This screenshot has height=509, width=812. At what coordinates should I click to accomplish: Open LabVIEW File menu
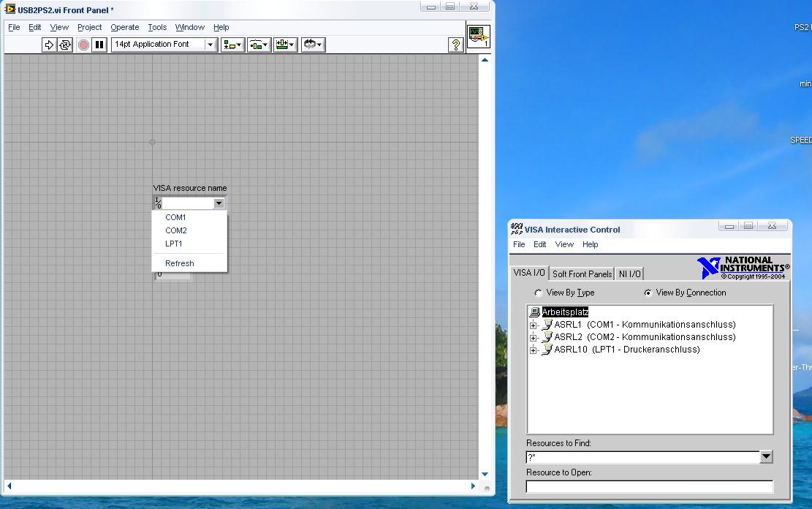coord(14,28)
